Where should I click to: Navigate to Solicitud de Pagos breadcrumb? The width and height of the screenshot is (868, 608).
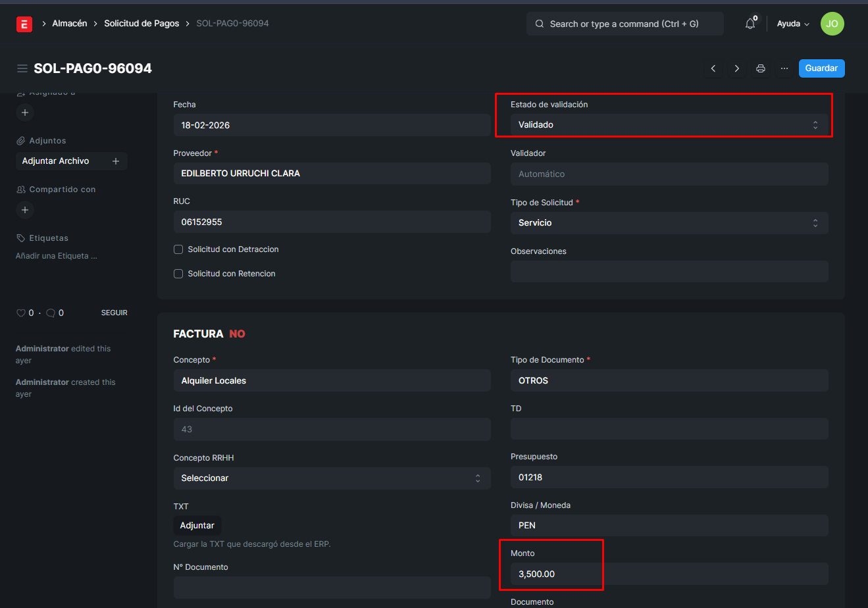pyautogui.click(x=141, y=24)
